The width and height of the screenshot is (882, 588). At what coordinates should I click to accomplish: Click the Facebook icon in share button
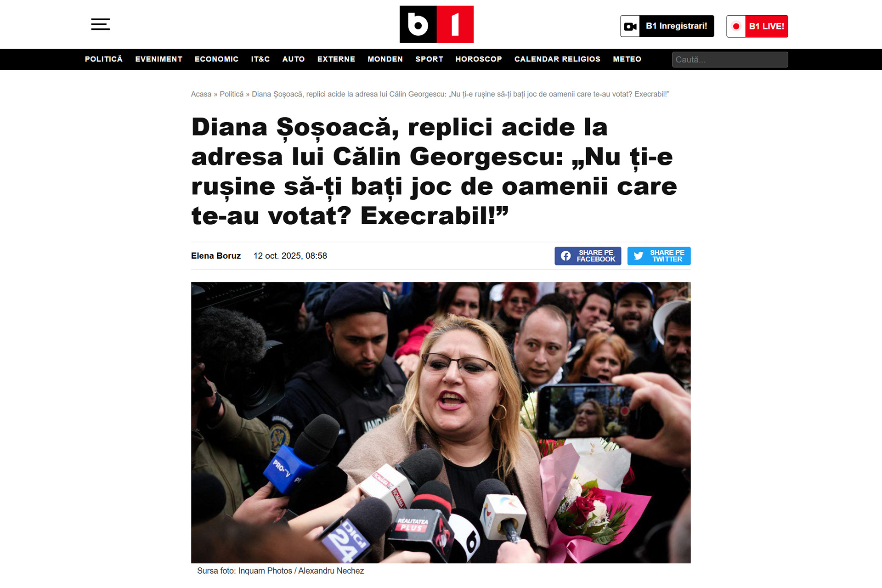566,256
